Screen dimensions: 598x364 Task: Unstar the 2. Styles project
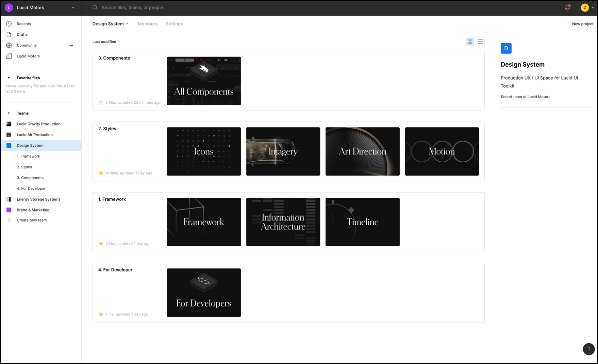click(101, 173)
